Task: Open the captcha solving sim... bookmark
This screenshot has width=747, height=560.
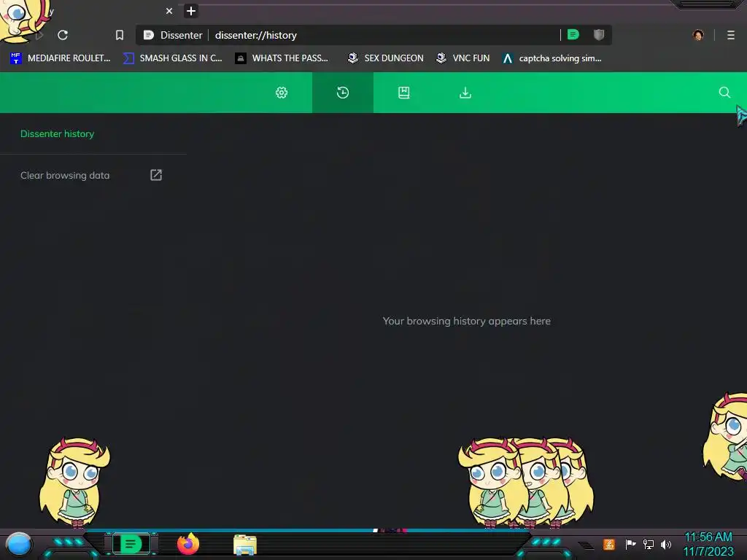Action: [552, 58]
